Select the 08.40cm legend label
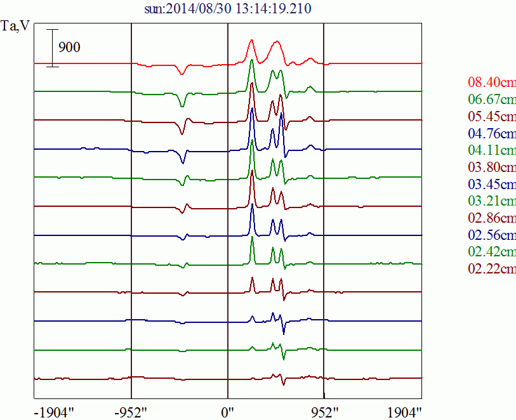The image size is (516, 420). (492, 82)
